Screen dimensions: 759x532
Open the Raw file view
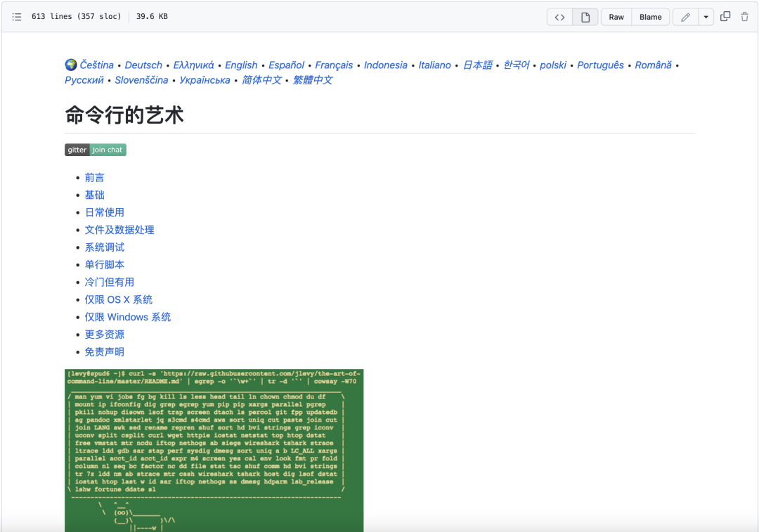[616, 17]
